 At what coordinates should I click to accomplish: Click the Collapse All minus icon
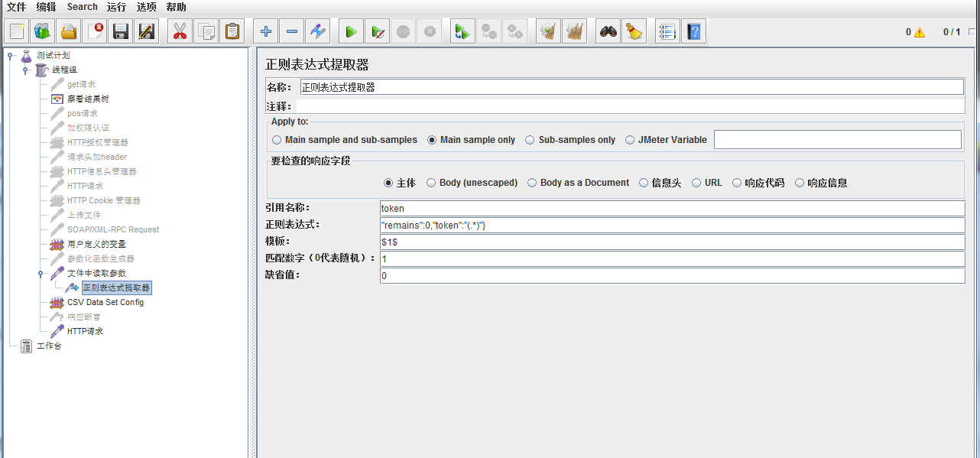pyautogui.click(x=292, y=31)
